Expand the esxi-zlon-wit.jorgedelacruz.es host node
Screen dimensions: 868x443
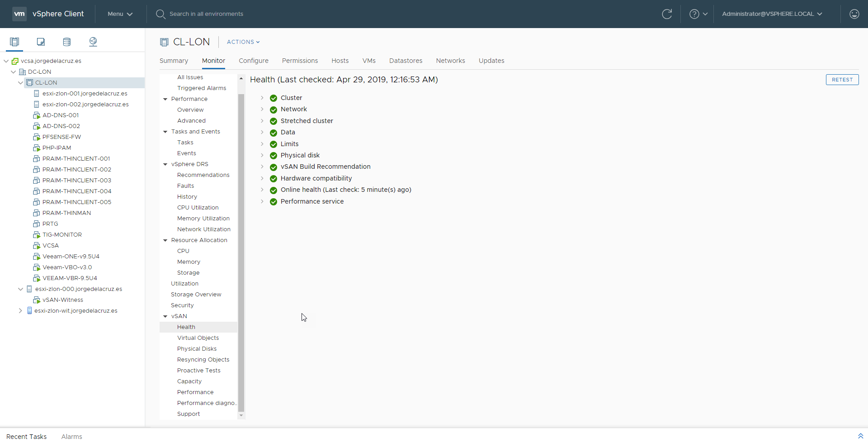tap(20, 311)
